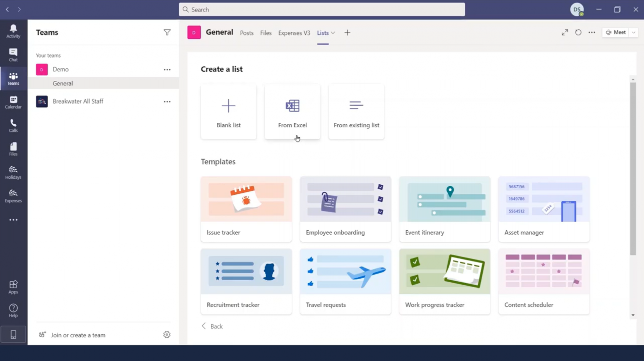This screenshot has width=644, height=361.
Task: Refresh the current tab
Action: [x=578, y=32]
